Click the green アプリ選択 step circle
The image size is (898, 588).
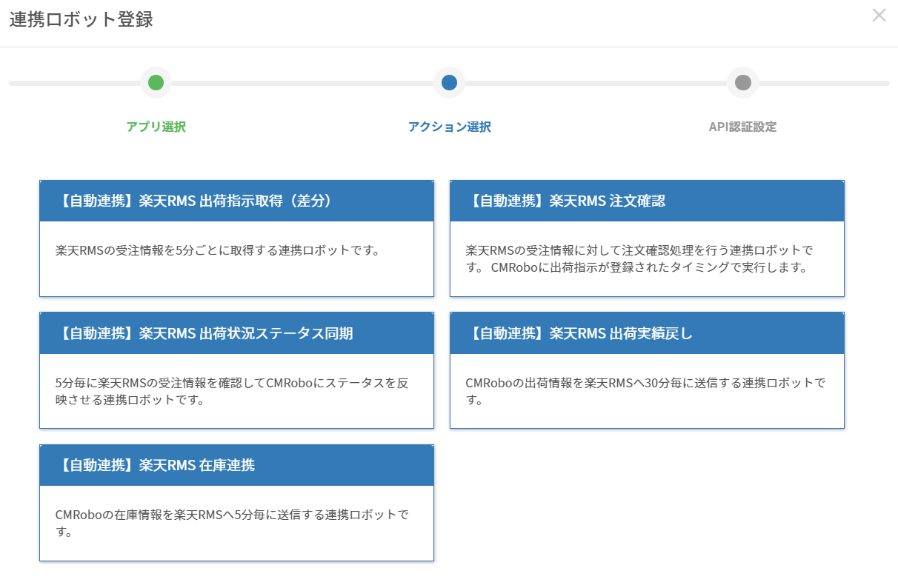156,83
